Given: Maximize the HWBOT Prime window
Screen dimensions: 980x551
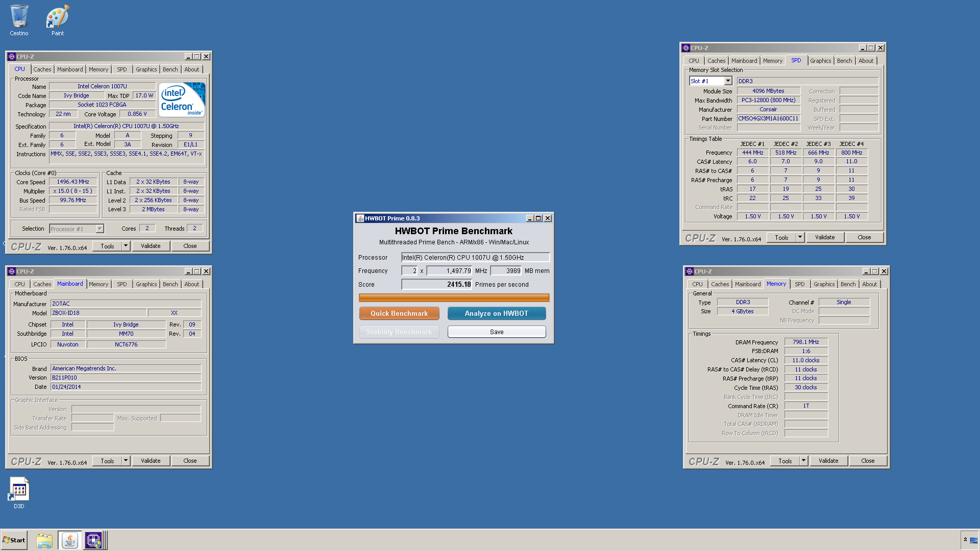Looking at the screenshot, I should pyautogui.click(x=538, y=218).
